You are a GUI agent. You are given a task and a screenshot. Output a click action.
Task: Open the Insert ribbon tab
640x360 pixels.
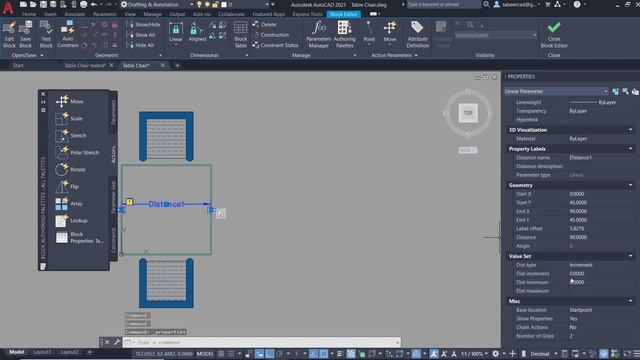(x=51, y=14)
